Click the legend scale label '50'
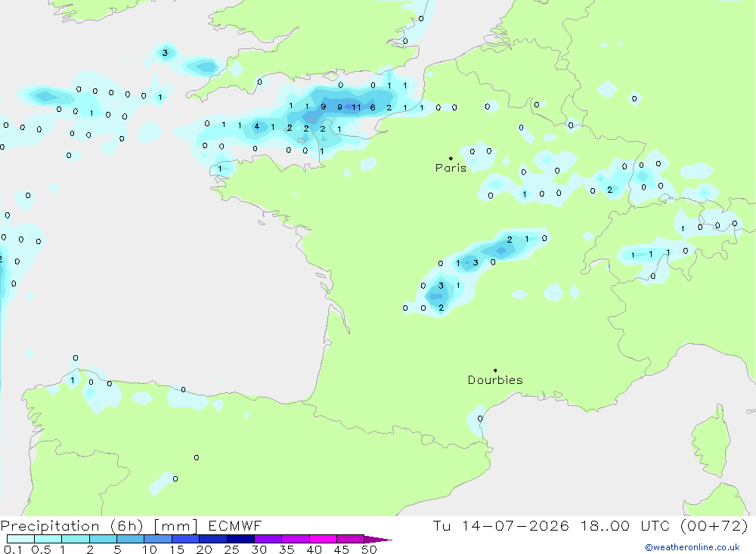Image resolution: width=756 pixels, height=554 pixels. [x=369, y=549]
